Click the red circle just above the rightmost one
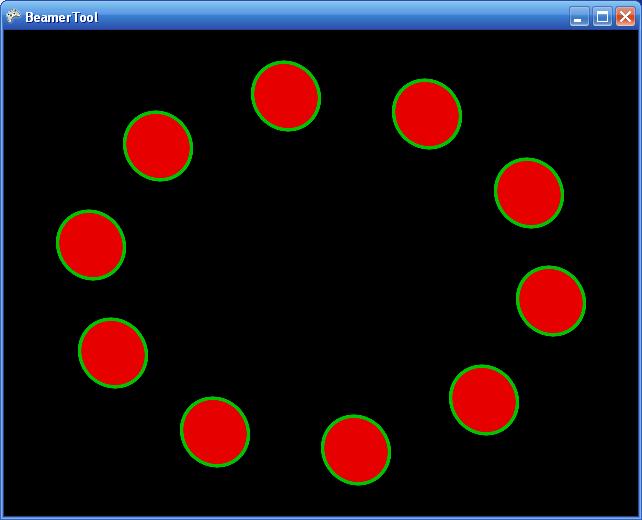Image resolution: width=642 pixels, height=520 pixels. pos(529,193)
